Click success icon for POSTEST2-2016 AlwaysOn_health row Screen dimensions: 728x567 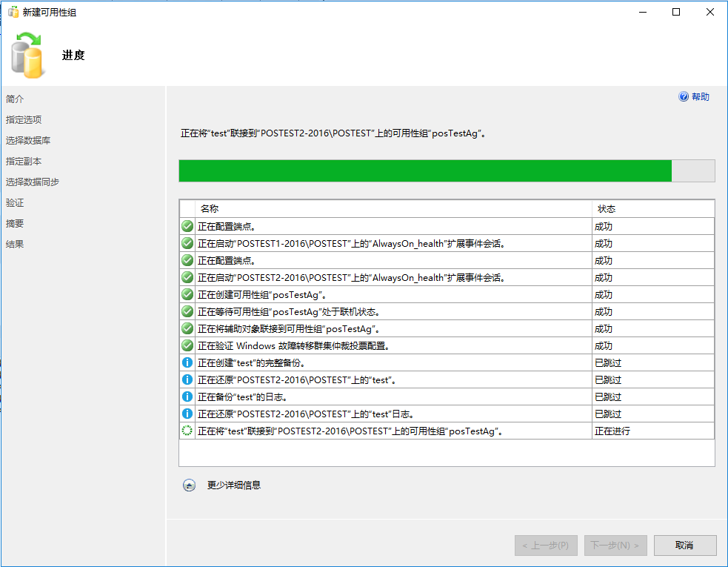tap(187, 277)
